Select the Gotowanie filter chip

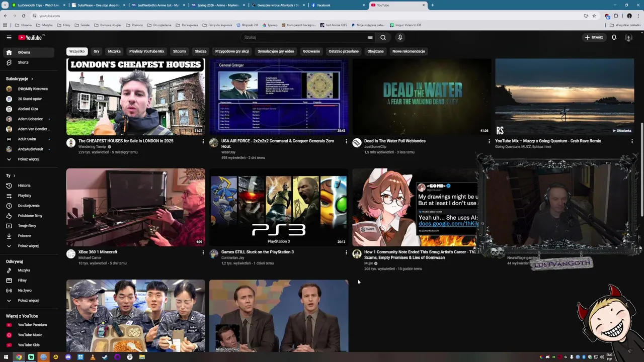[x=311, y=51]
